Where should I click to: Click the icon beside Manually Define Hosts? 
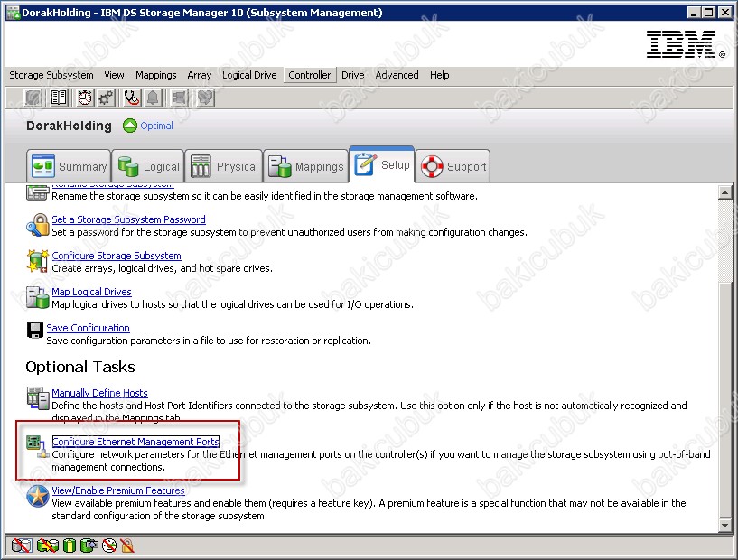(38, 398)
